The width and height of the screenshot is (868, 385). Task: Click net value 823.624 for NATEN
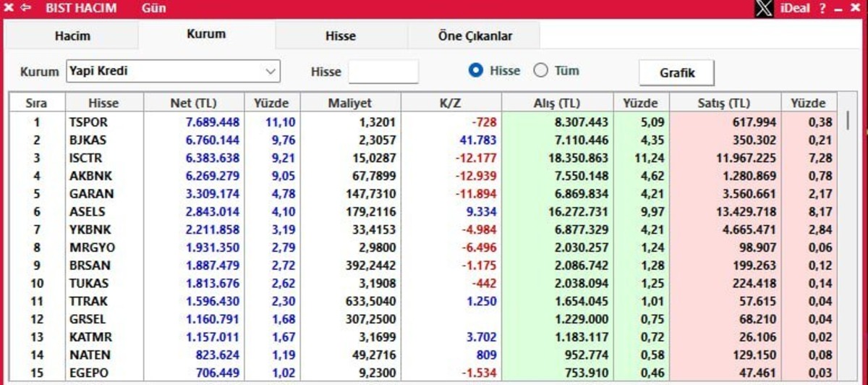coord(218,355)
